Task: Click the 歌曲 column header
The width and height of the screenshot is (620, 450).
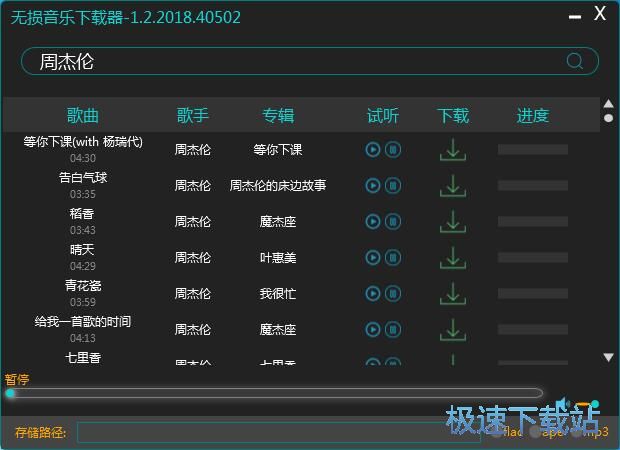Action: coord(83,115)
